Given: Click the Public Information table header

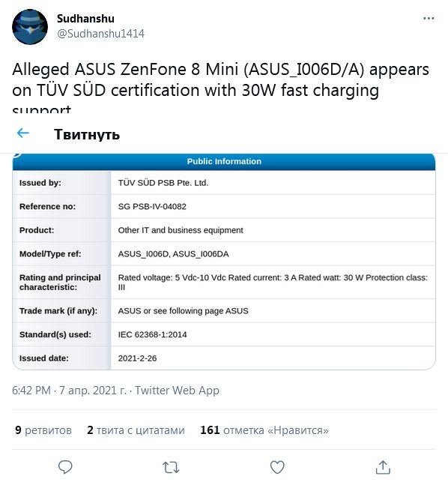Looking at the screenshot, I should (224, 161).
